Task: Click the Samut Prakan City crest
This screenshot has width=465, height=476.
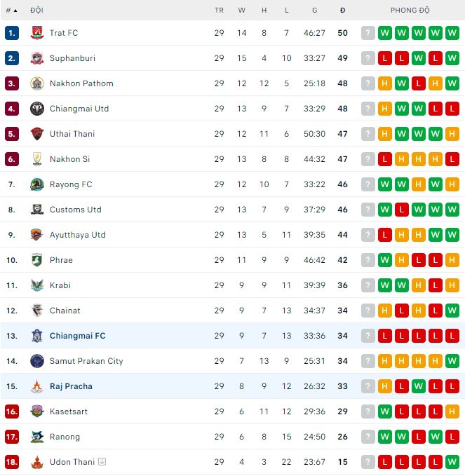Action: click(37, 361)
